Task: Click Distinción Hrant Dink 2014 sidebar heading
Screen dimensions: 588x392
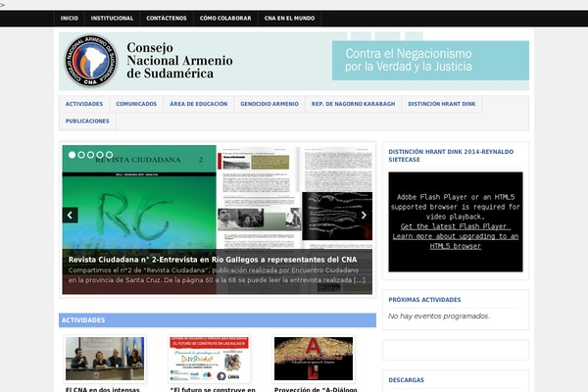Action: [451, 156]
